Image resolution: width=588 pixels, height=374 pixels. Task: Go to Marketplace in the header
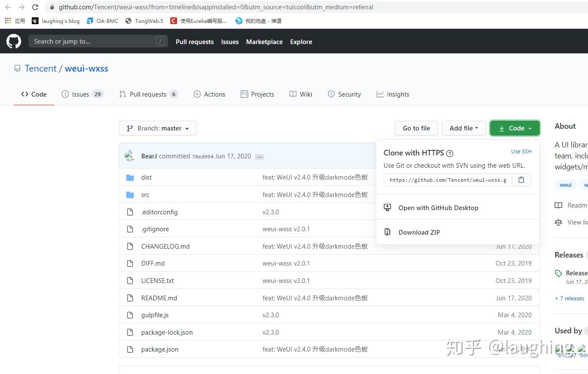(x=264, y=42)
